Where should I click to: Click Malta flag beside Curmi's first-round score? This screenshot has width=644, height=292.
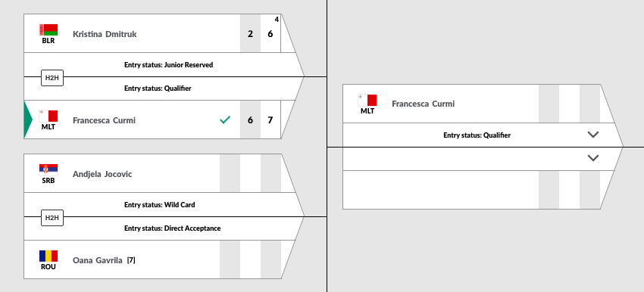pyautogui.click(x=48, y=116)
